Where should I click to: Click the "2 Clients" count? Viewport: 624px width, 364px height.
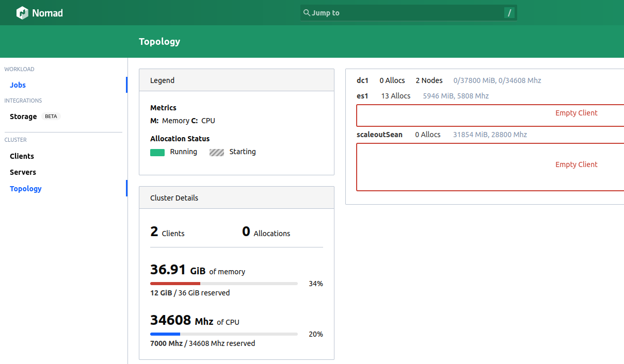point(167,232)
